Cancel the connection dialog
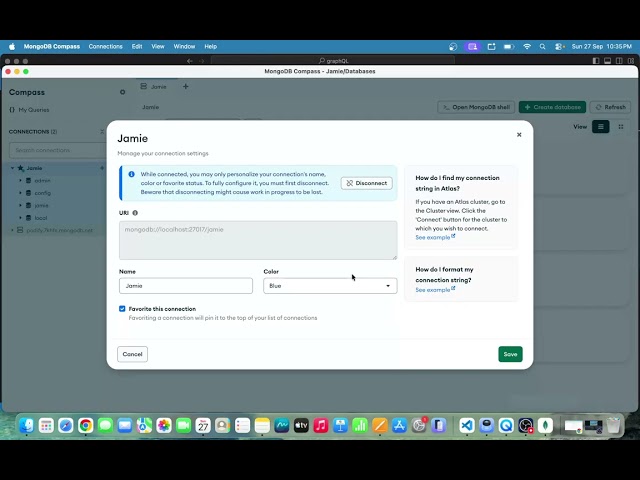 point(132,354)
